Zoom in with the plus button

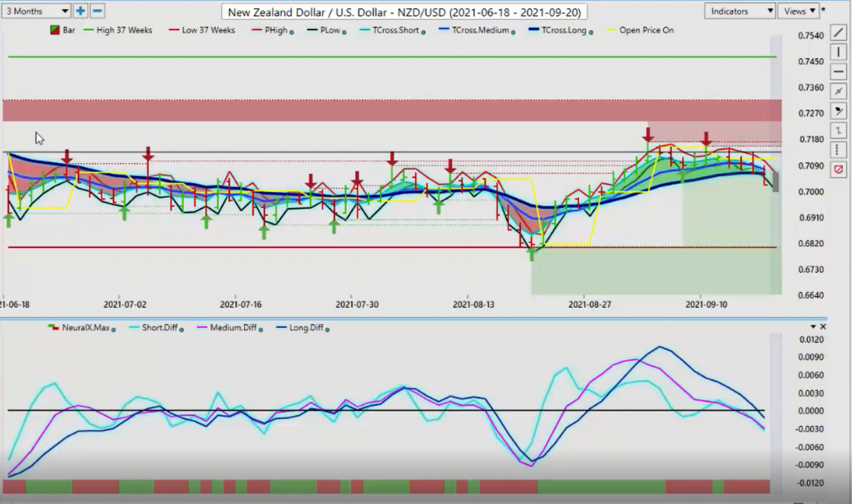[80, 11]
